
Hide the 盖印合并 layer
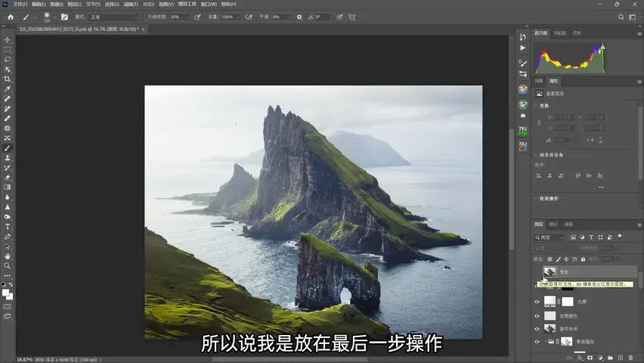pos(537,329)
